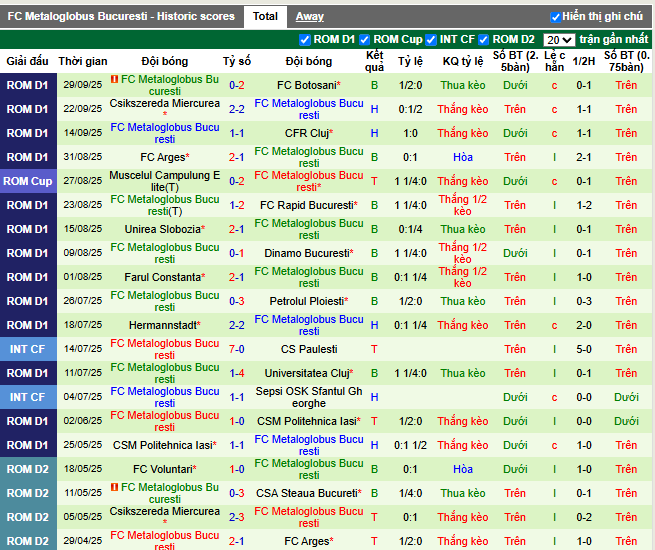Viewport: 655px width, 550px height.
Task: Click the 0-2 score on 29/09/25
Action: [237, 85]
